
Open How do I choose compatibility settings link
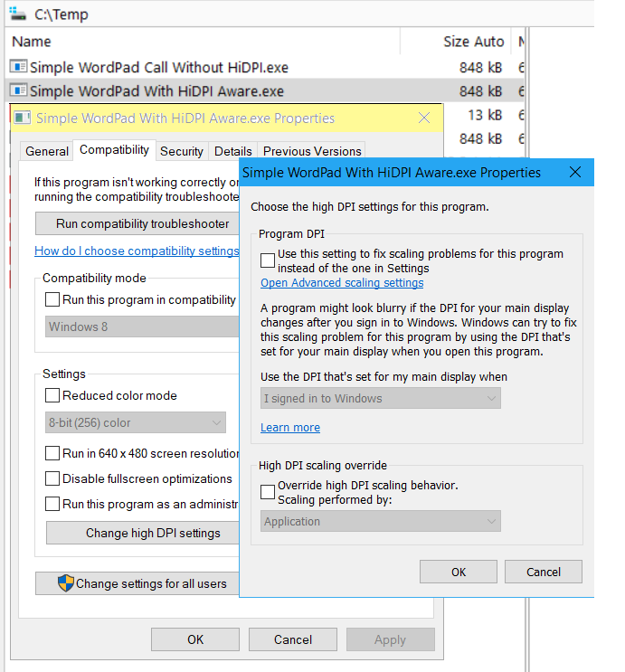[137, 251]
